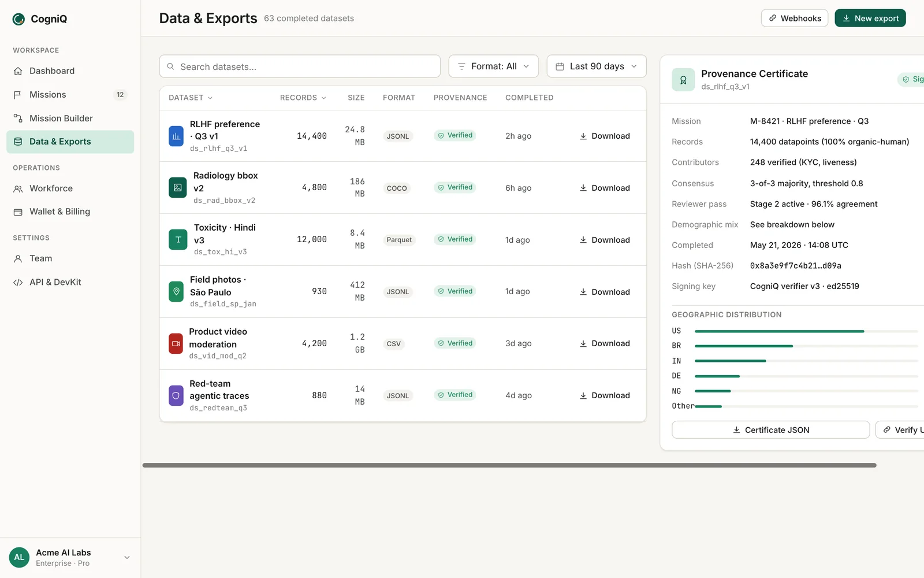The width and height of the screenshot is (924, 578).
Task: Open Wallet & Billing
Action: point(70,212)
